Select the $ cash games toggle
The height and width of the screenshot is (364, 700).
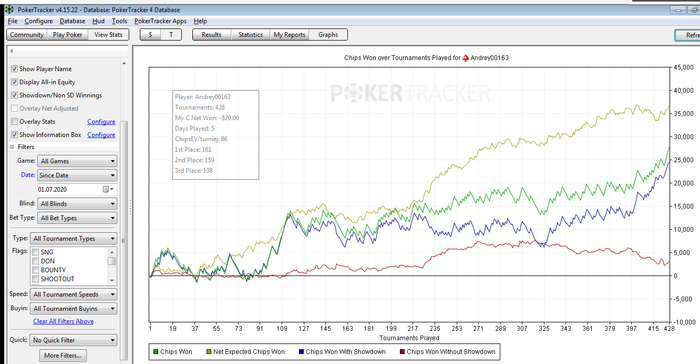[x=150, y=35]
